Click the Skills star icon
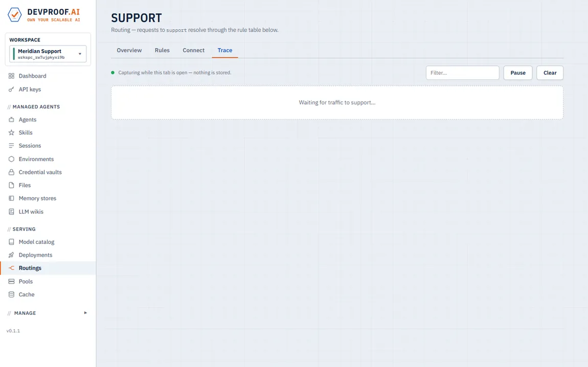 11,133
